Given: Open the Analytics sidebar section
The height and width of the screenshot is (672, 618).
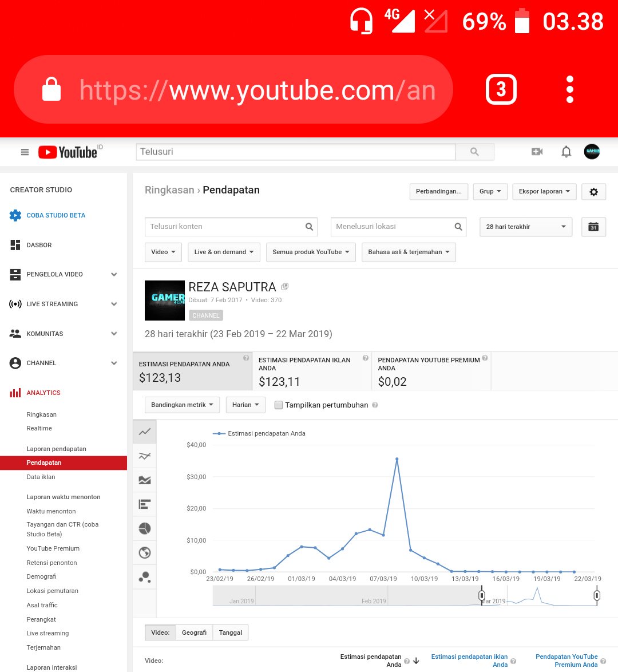Looking at the screenshot, I should [43, 393].
